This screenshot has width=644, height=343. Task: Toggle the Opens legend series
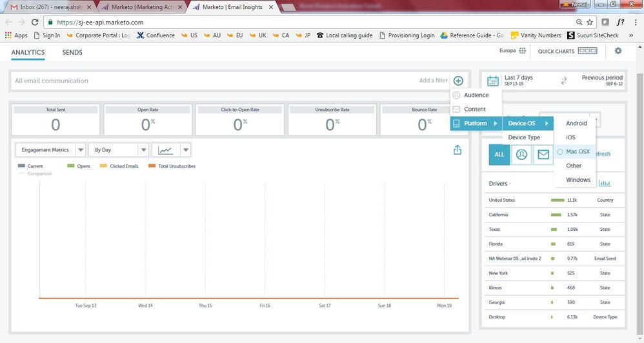pyautogui.click(x=80, y=166)
